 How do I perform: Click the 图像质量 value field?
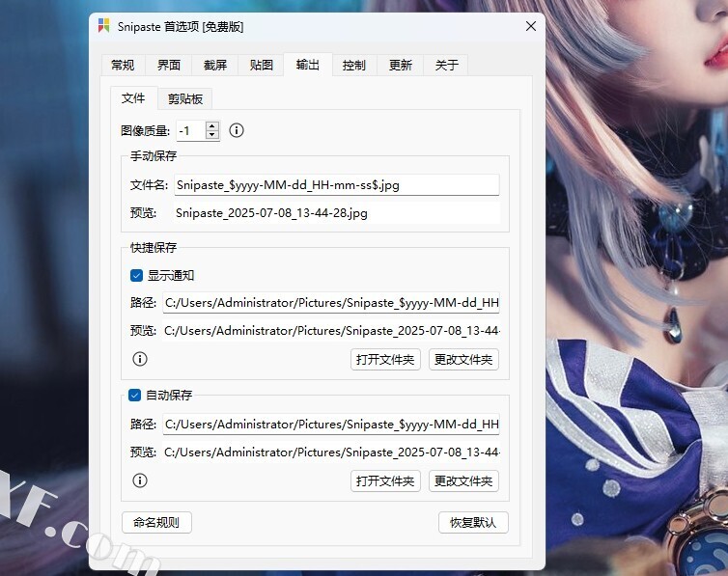(x=190, y=131)
